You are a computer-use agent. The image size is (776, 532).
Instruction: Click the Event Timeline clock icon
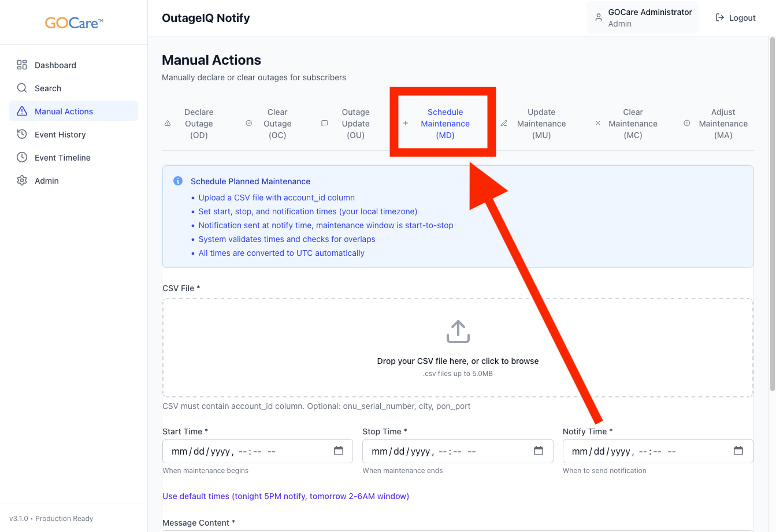(x=22, y=158)
